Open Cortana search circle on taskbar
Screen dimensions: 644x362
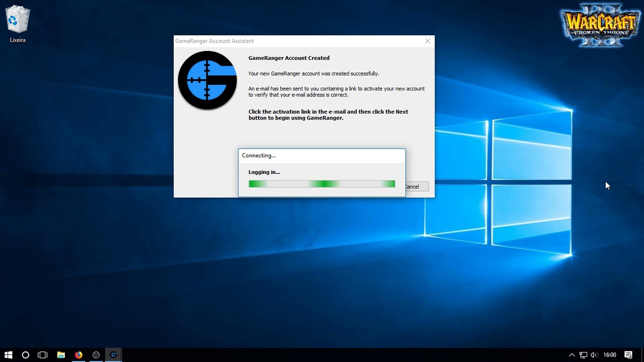[x=25, y=355]
